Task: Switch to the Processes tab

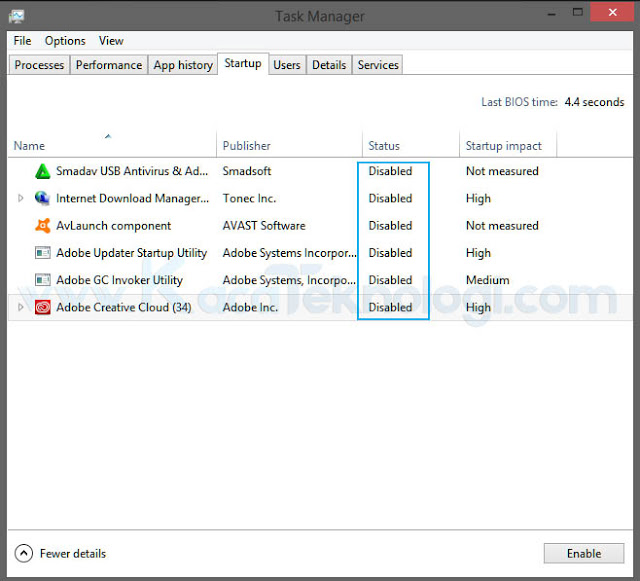Action: [39, 65]
